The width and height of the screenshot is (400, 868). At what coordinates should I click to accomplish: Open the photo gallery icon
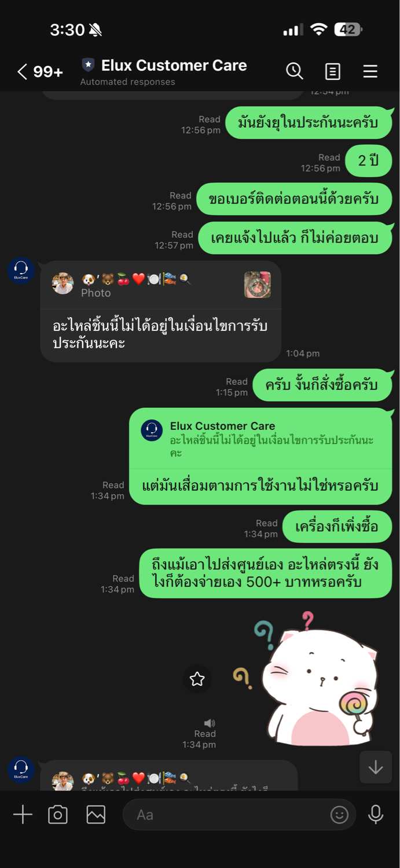tap(96, 815)
